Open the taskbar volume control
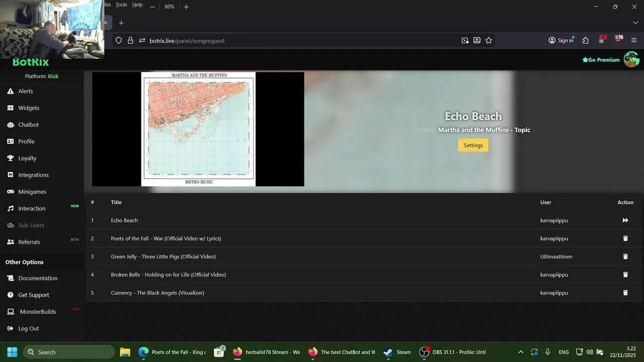644x362 pixels. click(x=589, y=352)
